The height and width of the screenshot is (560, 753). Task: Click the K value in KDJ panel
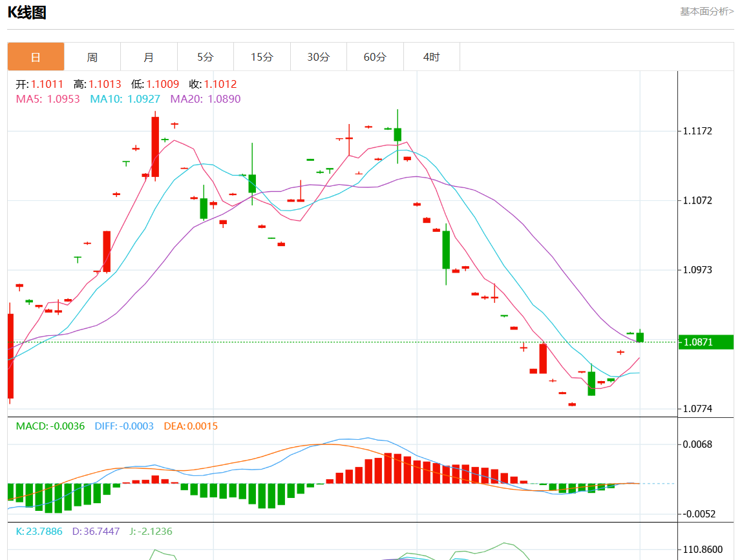[39, 532]
